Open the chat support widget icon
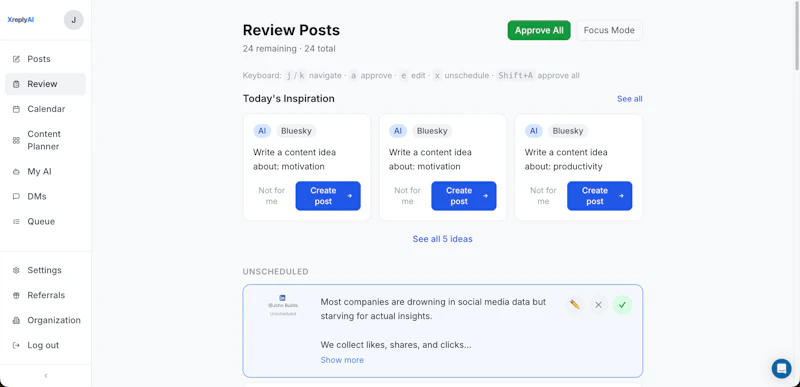The width and height of the screenshot is (800, 387). [781, 368]
